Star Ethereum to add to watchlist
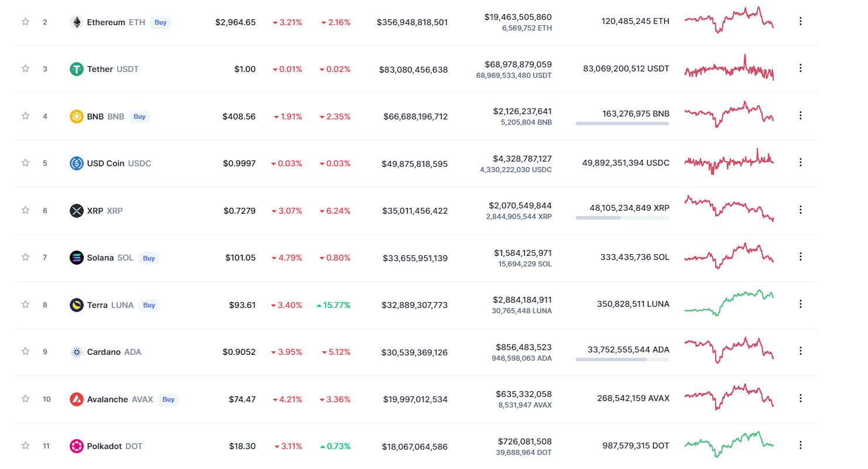The width and height of the screenshot is (868, 469). coord(25,22)
